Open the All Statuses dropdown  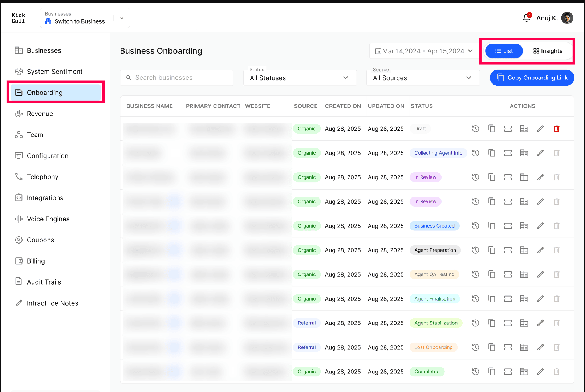300,78
